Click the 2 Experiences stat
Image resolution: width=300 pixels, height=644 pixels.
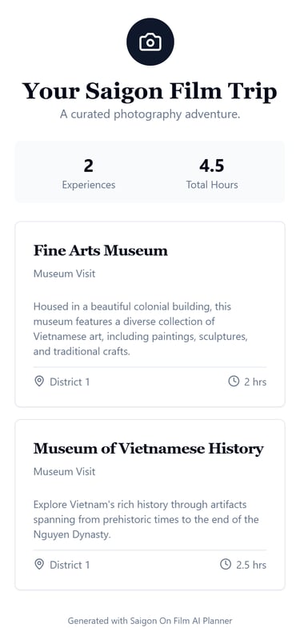click(88, 174)
